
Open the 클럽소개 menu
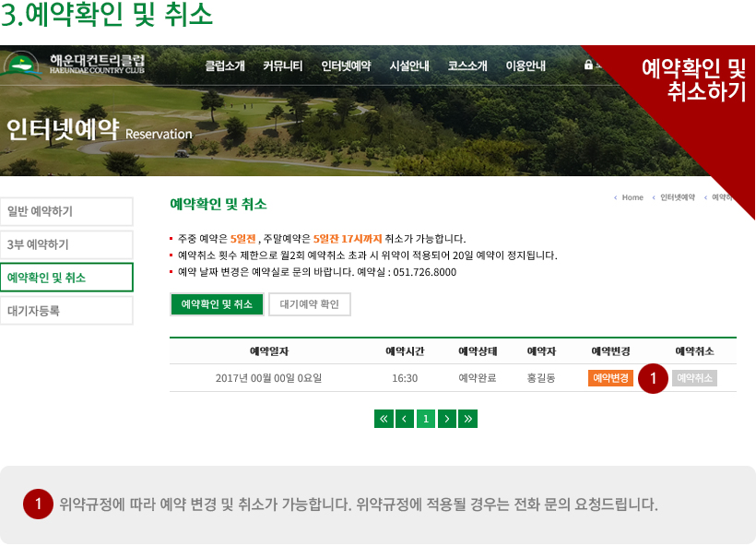(x=225, y=65)
